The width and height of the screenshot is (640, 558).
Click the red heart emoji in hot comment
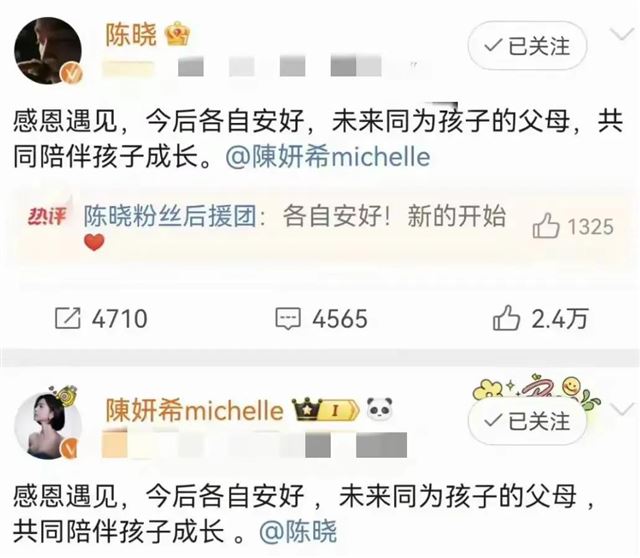point(94,242)
